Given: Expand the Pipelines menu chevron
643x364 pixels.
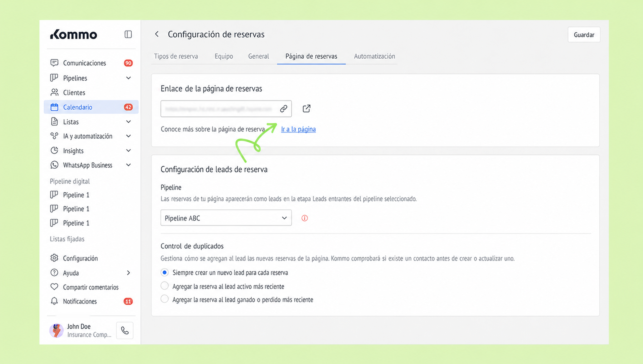Looking at the screenshot, I should [x=129, y=78].
